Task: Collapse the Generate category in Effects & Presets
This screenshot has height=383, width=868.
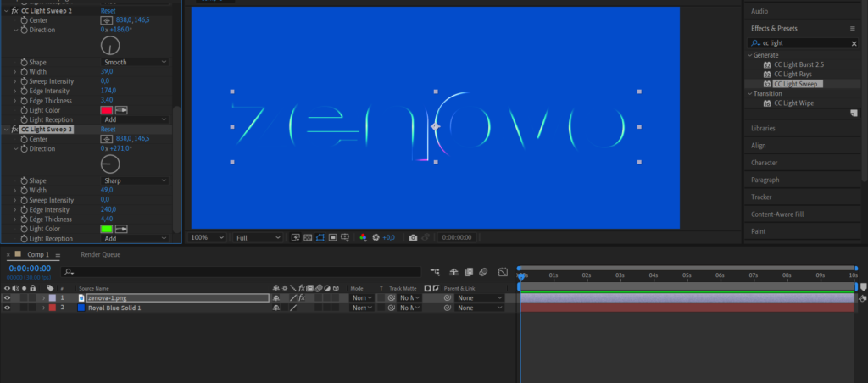Action: click(749, 55)
